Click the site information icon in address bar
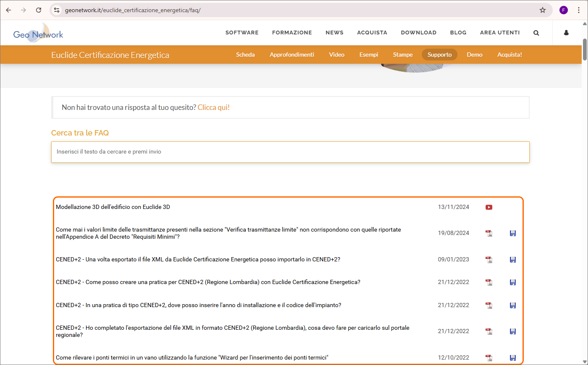The width and height of the screenshot is (588, 365). coord(57,10)
